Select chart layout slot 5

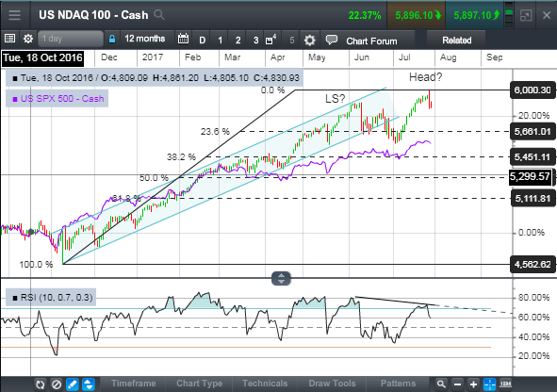(x=292, y=41)
